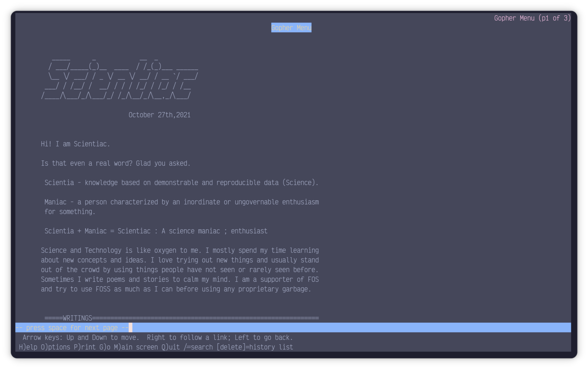
Task: Click the Scientia definition line
Action: (x=181, y=183)
